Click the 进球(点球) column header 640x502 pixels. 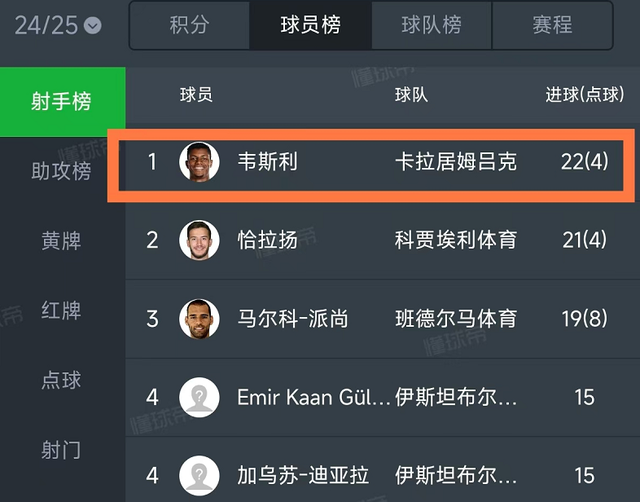tap(584, 95)
